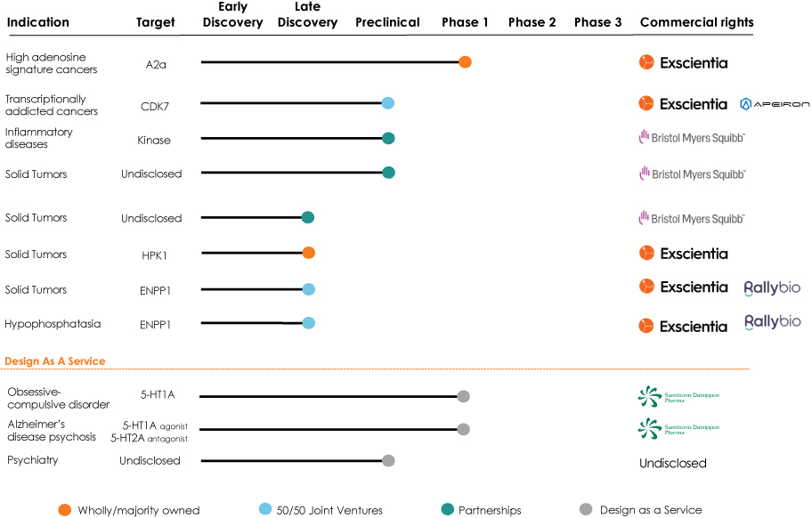The width and height of the screenshot is (812, 518).
Task: Click the light blue 50/50 Joint Ventures legend dot
Action: 265,509
